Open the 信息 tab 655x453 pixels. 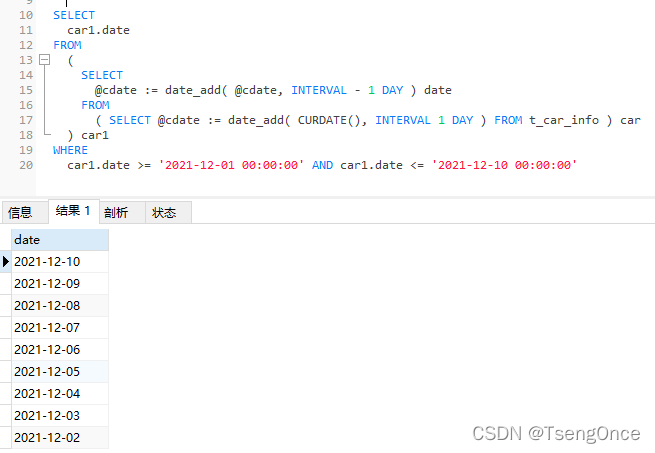pos(25,212)
